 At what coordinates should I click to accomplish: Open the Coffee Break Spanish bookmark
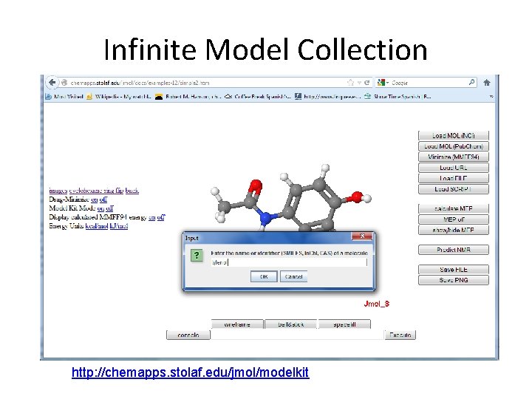coord(258,97)
